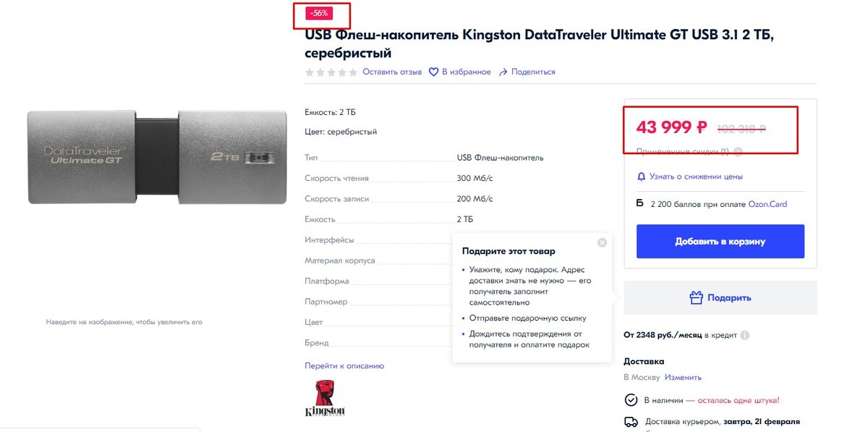Screen dimensions: 868x432
Task: Click info icon beside credit offer
Action: [x=745, y=336]
